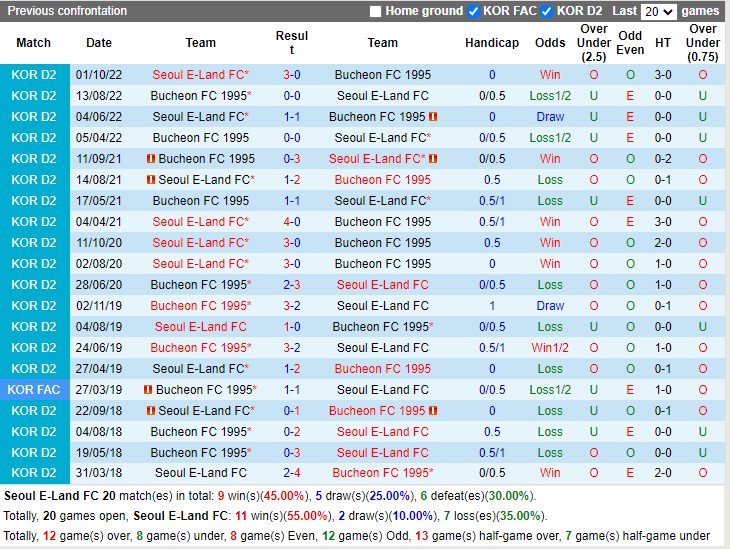Click the KOR D2 league label in the 01/10/22 row
Viewport: 730px width, 549px height.
tap(34, 75)
